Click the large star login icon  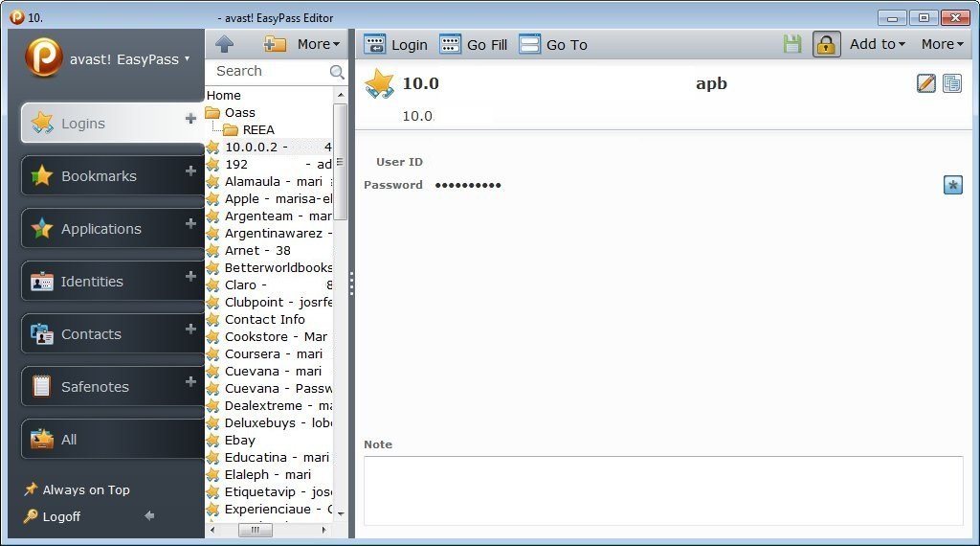point(379,83)
